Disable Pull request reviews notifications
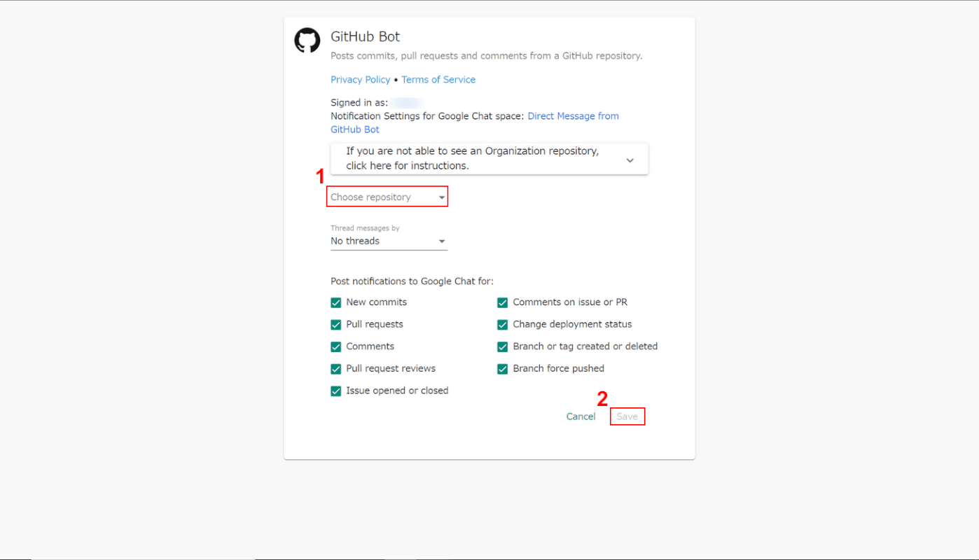Screen dimensions: 979x560 [336, 369]
